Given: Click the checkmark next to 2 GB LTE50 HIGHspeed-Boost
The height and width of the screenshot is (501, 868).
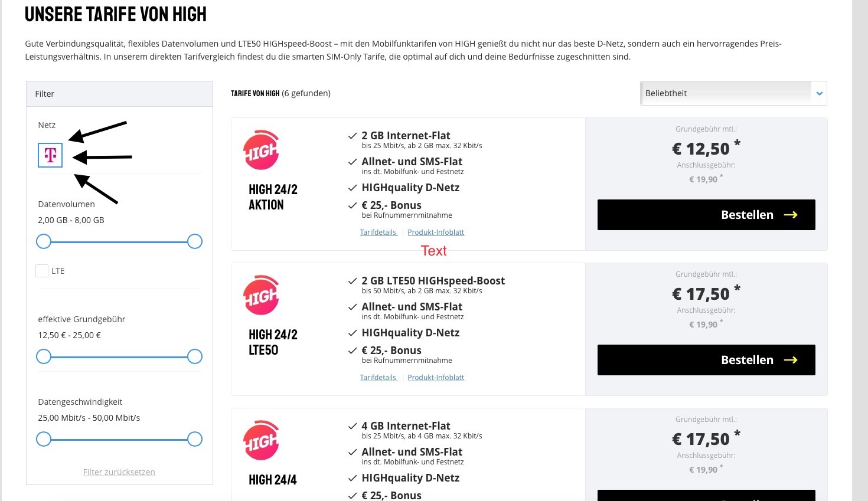Looking at the screenshot, I should click(x=353, y=281).
